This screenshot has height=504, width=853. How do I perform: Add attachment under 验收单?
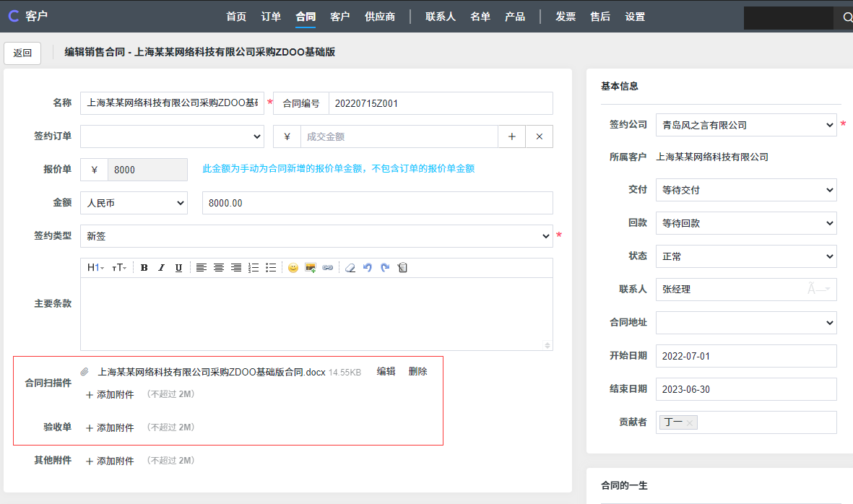[x=110, y=428]
